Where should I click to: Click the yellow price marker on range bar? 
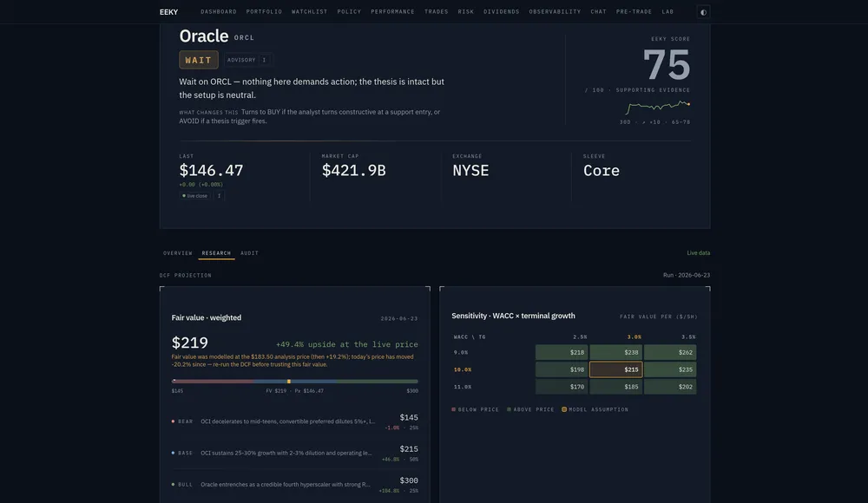tap(289, 382)
